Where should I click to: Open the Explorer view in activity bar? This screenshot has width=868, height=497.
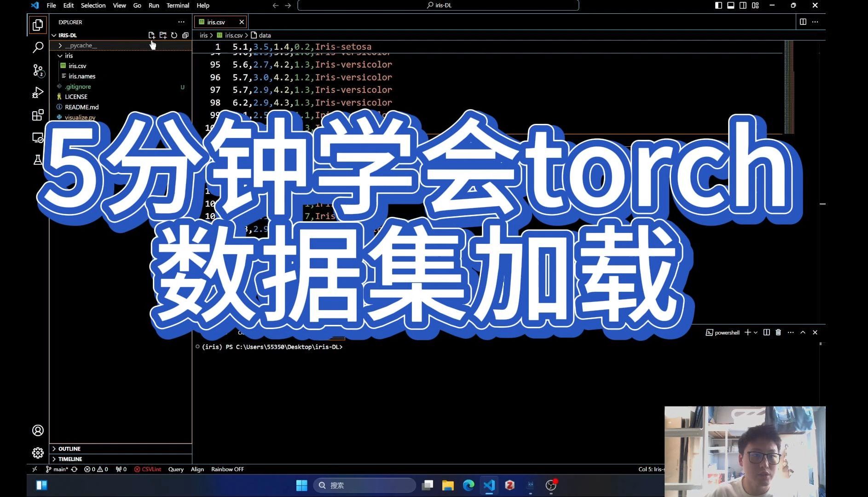[38, 25]
